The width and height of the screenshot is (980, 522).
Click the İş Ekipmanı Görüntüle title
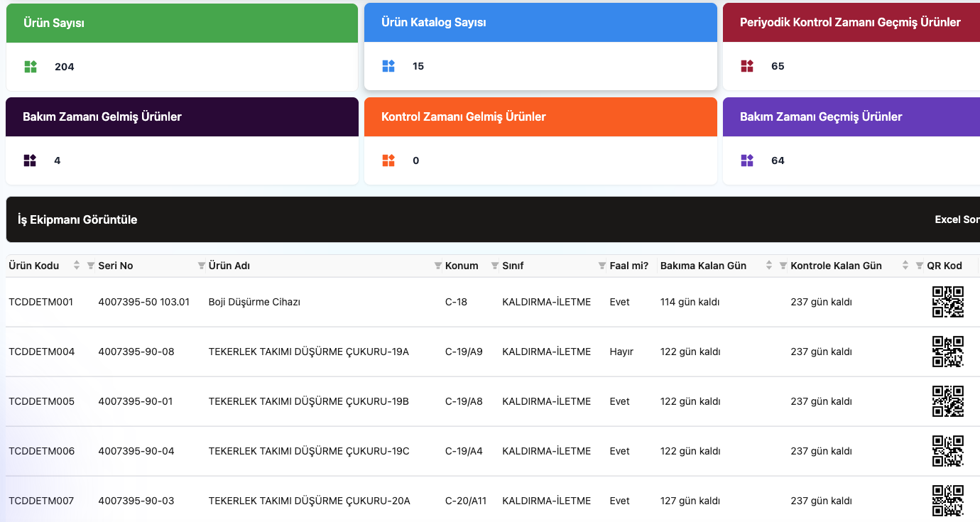[x=77, y=219]
